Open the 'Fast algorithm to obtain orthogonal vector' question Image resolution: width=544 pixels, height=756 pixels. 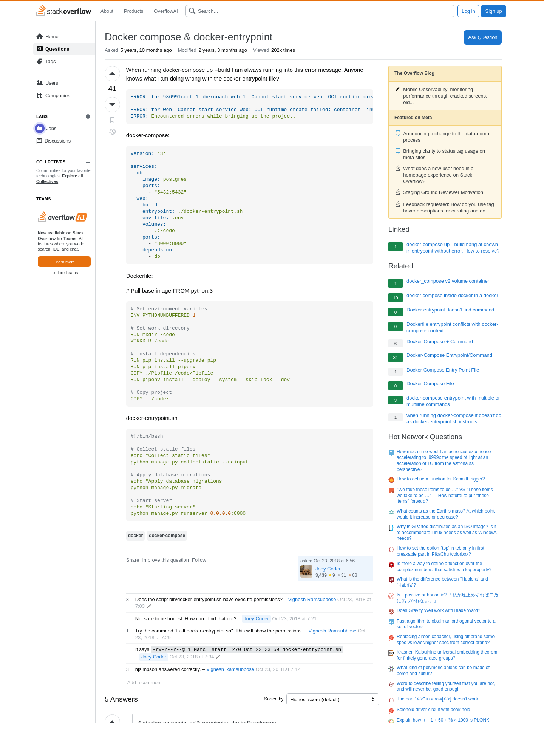point(446,624)
